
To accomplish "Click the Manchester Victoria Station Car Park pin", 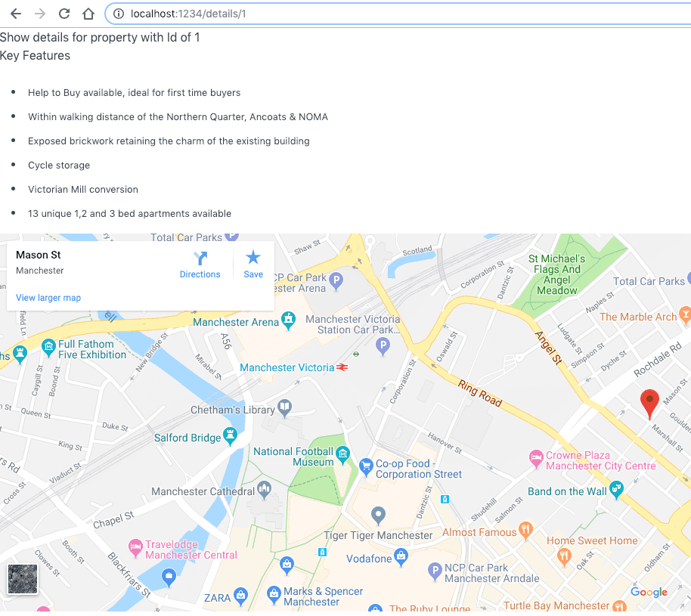I will pos(383,346).
